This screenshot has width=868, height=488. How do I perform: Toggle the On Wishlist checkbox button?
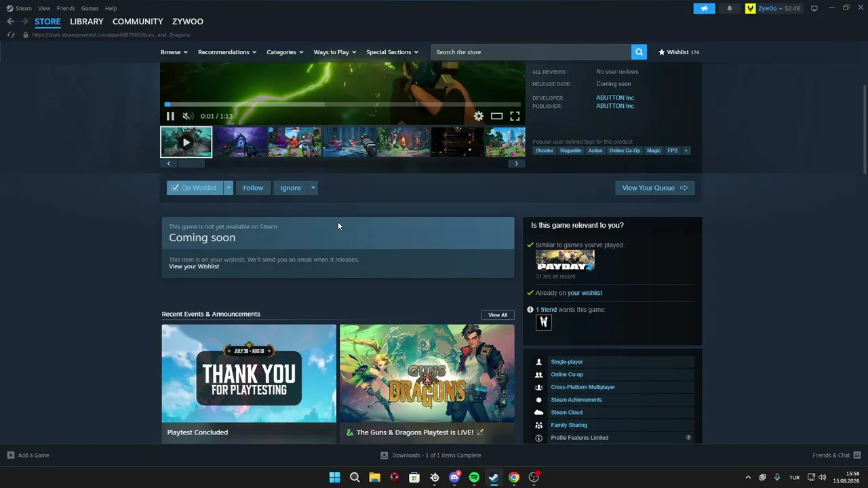(195, 188)
